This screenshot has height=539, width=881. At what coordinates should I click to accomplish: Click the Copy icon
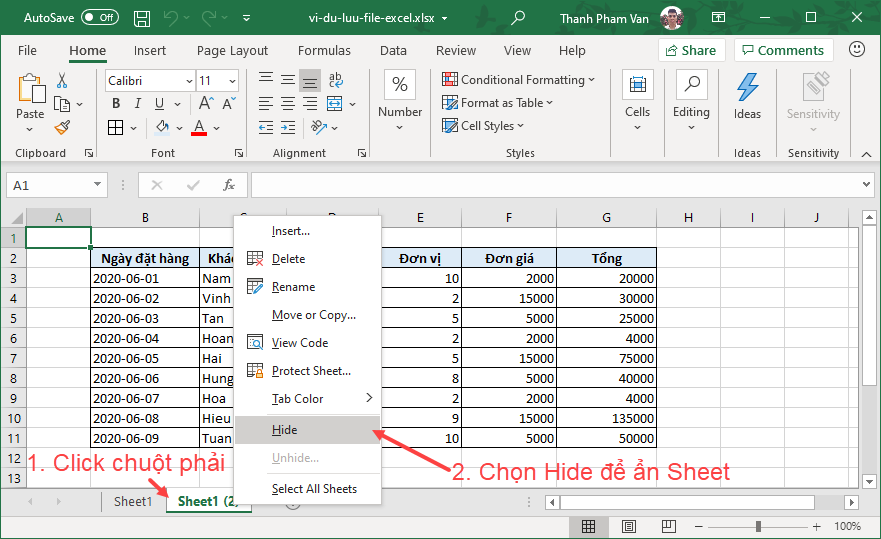tap(62, 104)
